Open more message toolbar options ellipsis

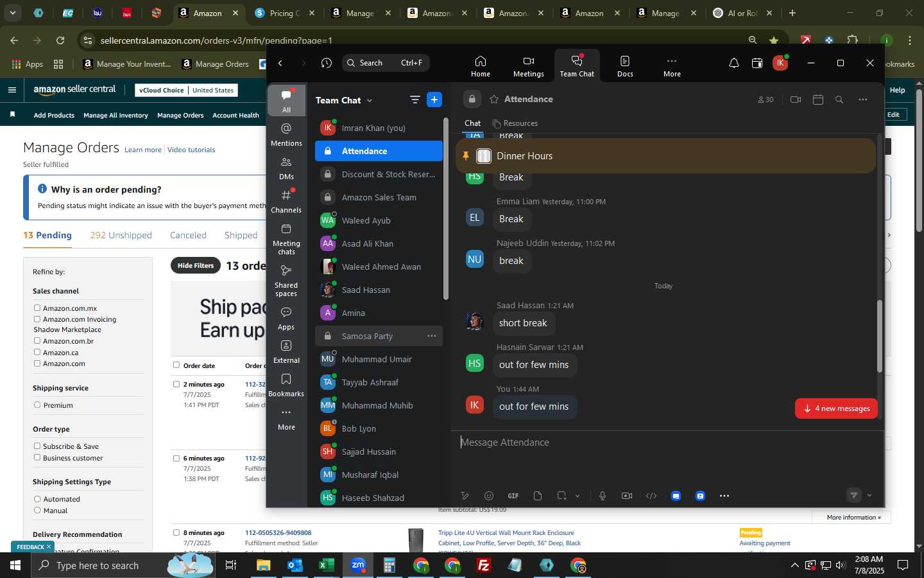pyautogui.click(x=724, y=496)
